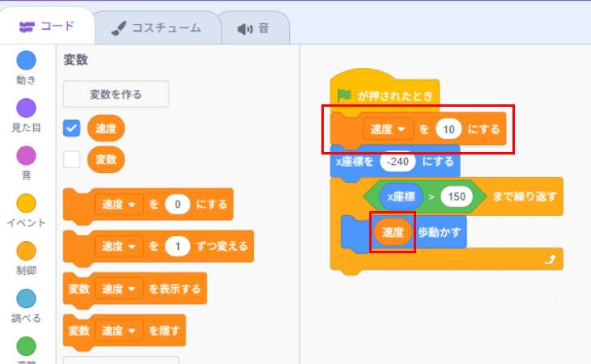Screen dimensions: 591x364
Task: Click the x座標 reporter in condition
Action: tap(401, 197)
